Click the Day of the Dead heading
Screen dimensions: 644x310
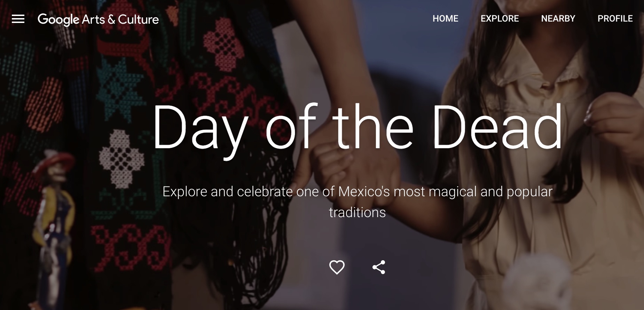tap(358, 128)
